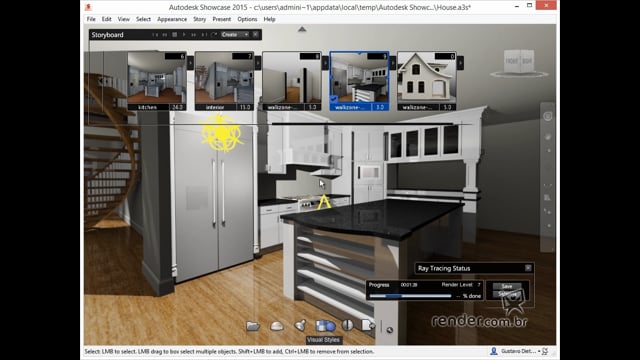This screenshot has width=640, height=360.
Task: Edit the interior slide duration 11.0
Action: (x=245, y=107)
